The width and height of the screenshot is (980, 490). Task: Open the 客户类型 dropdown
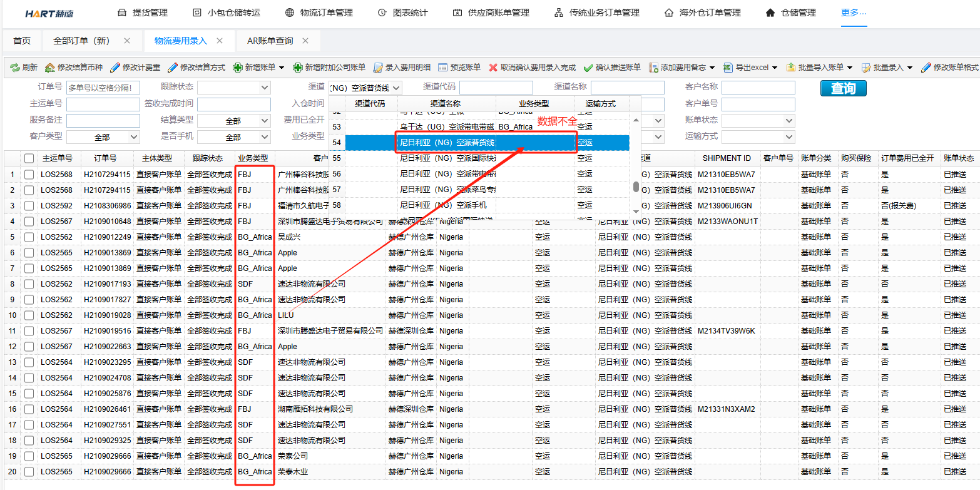pyautogui.click(x=103, y=136)
